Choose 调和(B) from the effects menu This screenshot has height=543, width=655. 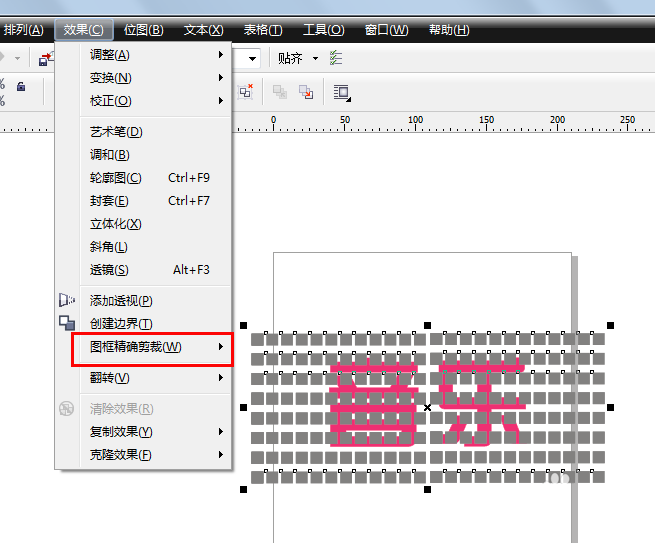coord(155,155)
